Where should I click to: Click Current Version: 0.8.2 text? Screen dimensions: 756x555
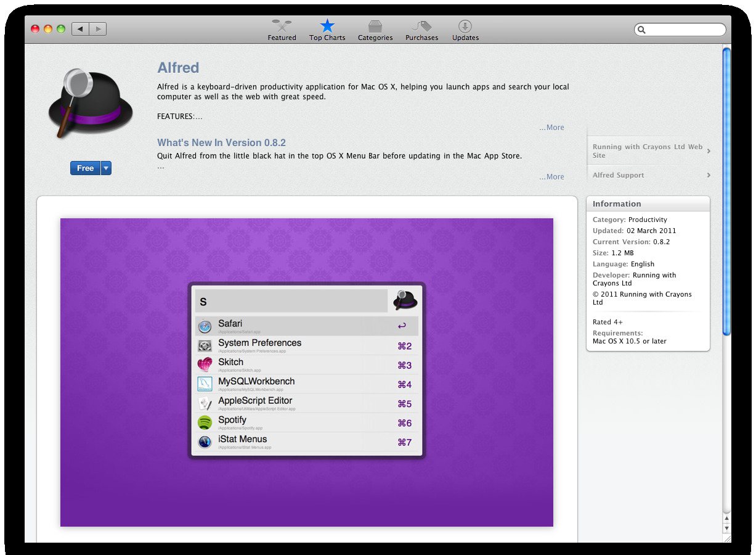pos(631,242)
